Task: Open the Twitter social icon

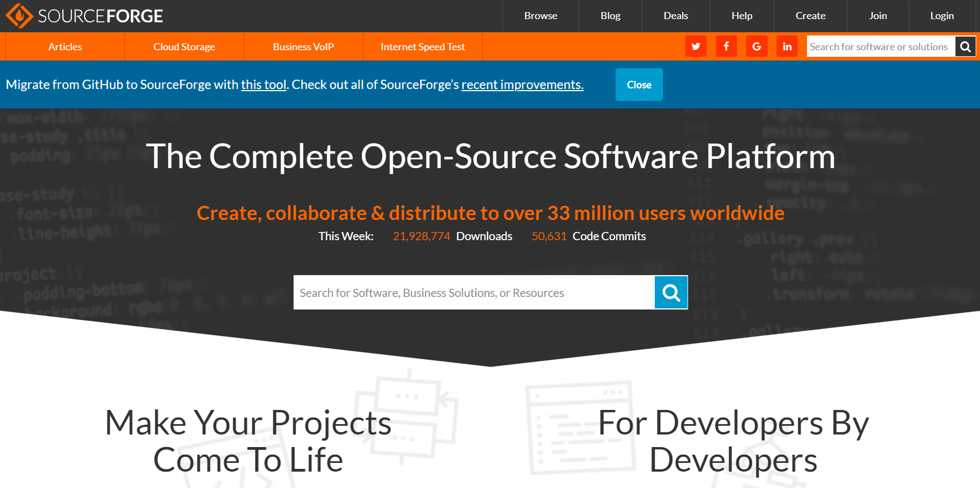Action: 696,46
